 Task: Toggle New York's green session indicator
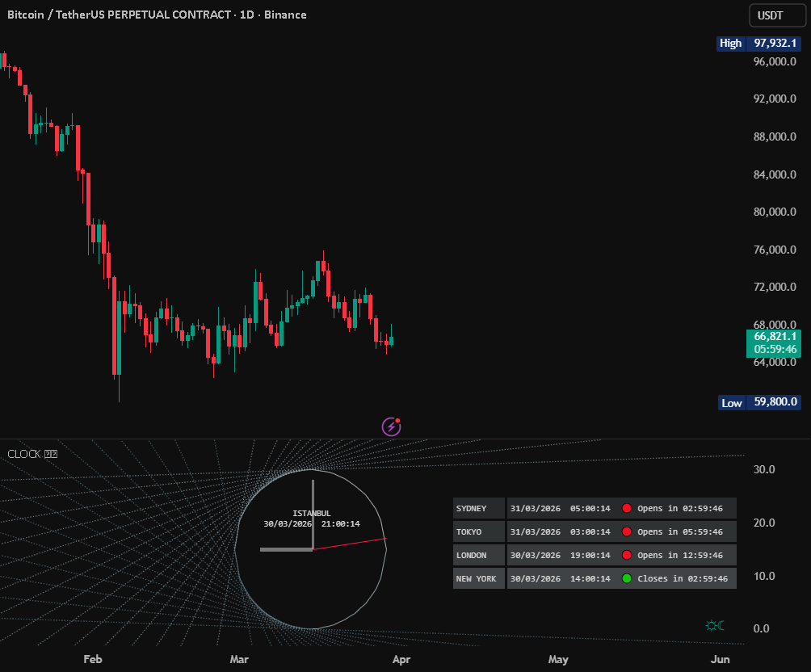(628, 578)
